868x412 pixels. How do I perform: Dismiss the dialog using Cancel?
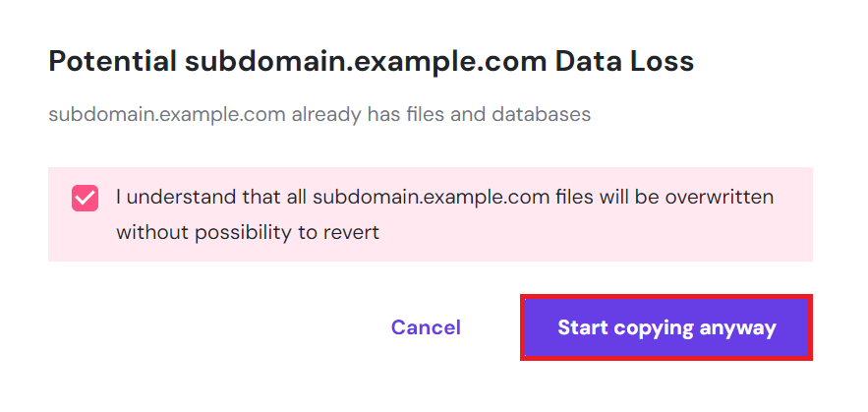pos(426,327)
